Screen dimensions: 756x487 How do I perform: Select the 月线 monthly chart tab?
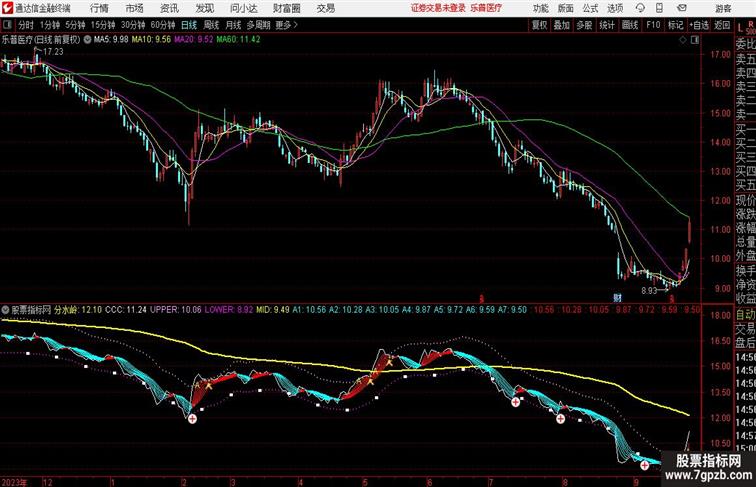(233, 25)
